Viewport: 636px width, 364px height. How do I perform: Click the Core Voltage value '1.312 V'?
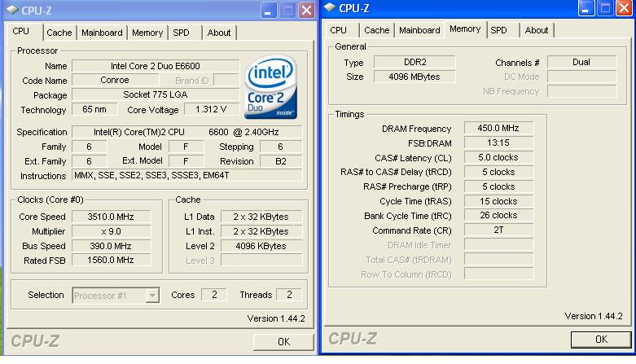pos(211,109)
